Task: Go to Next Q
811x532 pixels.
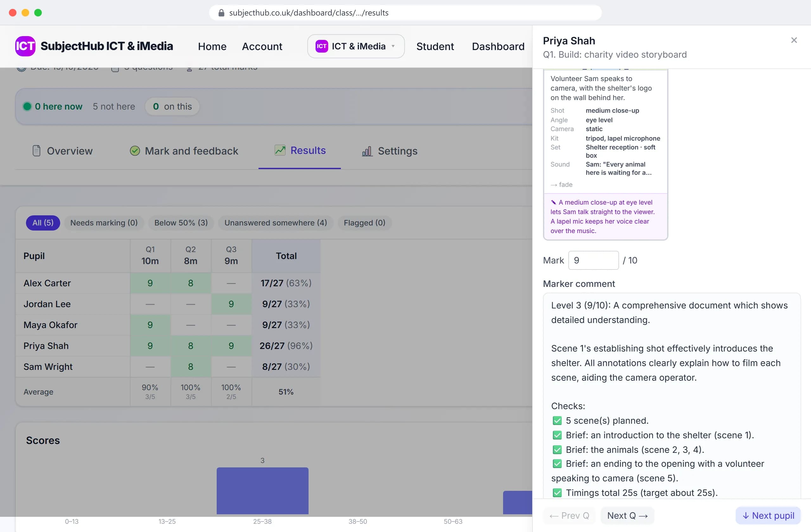Action: click(x=627, y=516)
